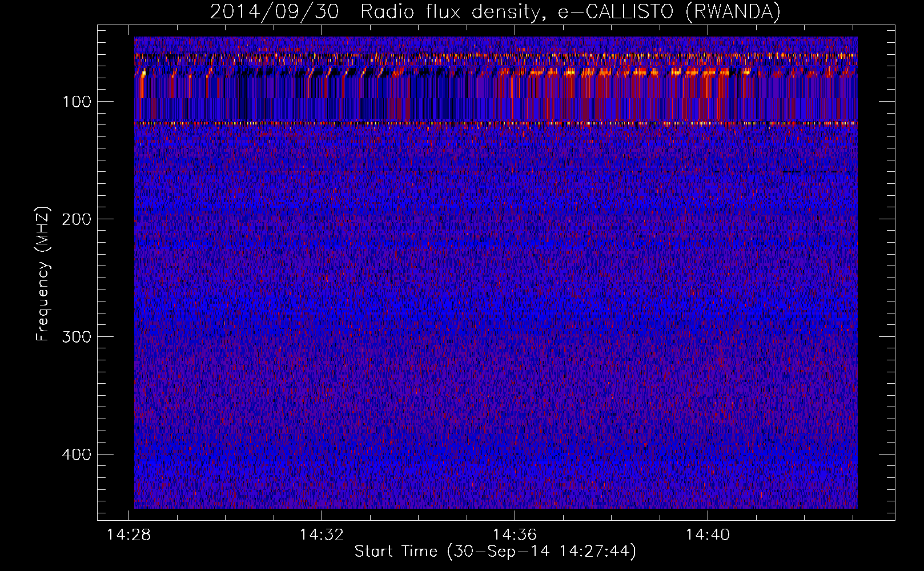Select the 300 MHz frequency axis label

(77, 337)
